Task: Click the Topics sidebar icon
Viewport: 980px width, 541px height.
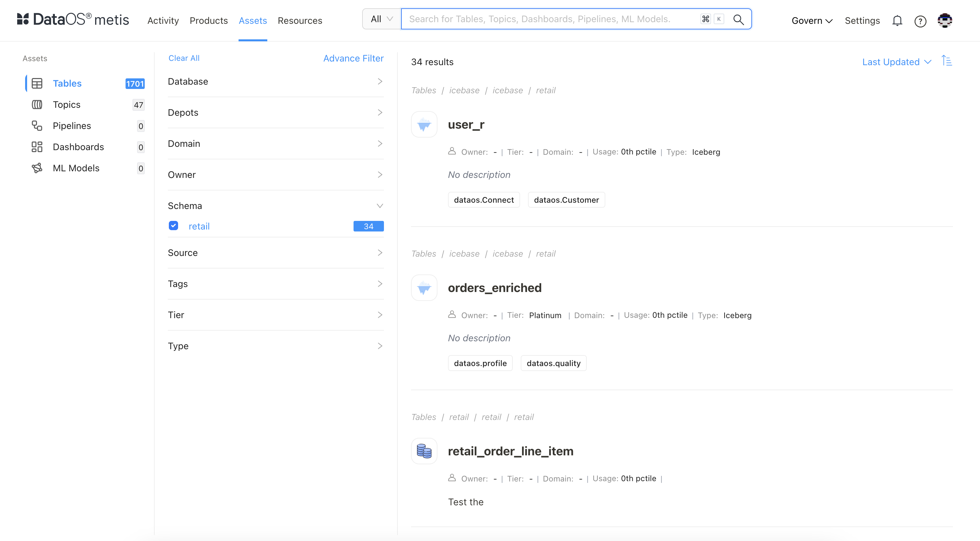Action: [x=37, y=104]
